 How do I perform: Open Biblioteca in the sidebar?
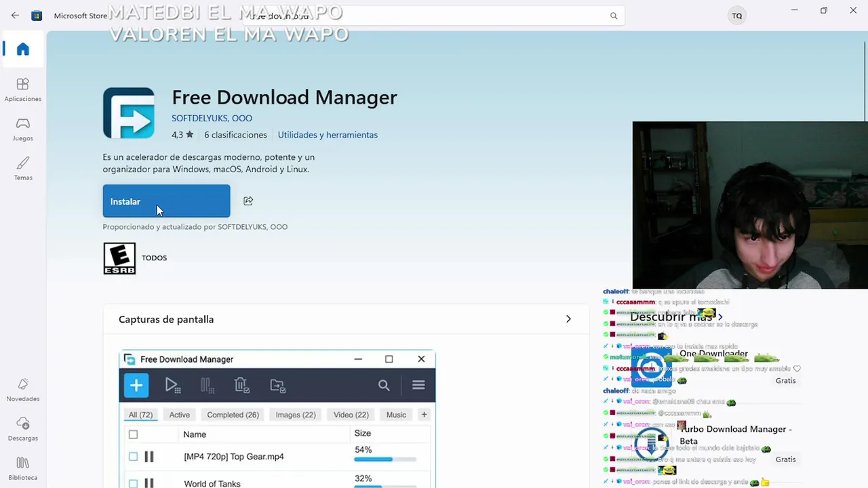pos(23,468)
